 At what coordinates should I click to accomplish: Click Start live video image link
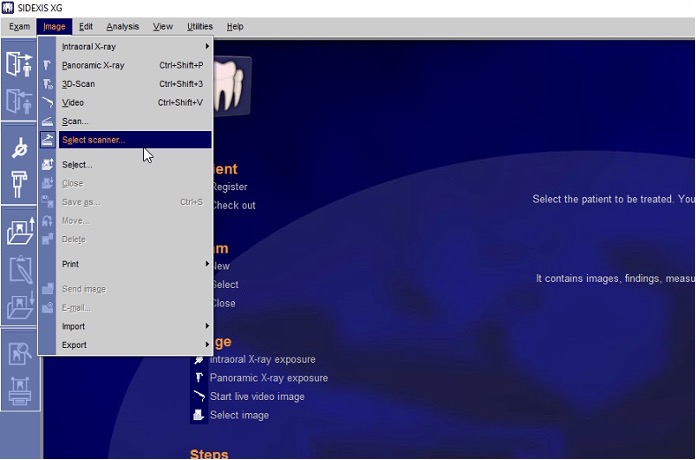(257, 397)
